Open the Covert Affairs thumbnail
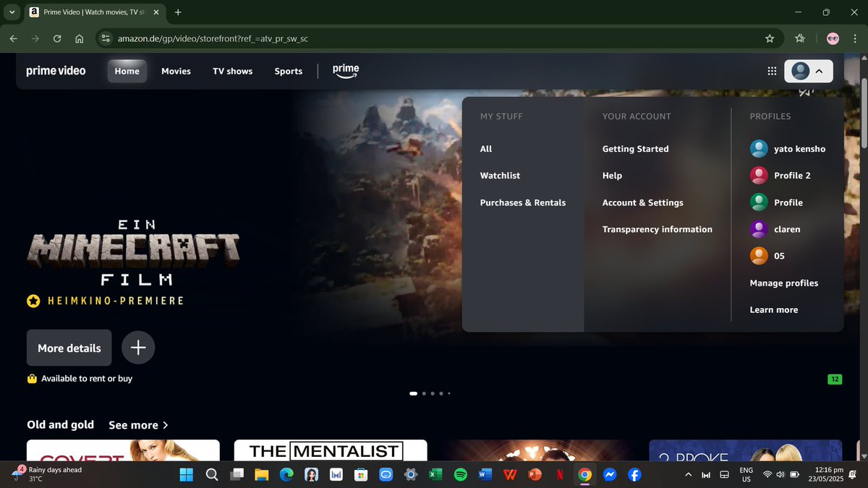Screen dimensions: 868x488 pos(123,450)
